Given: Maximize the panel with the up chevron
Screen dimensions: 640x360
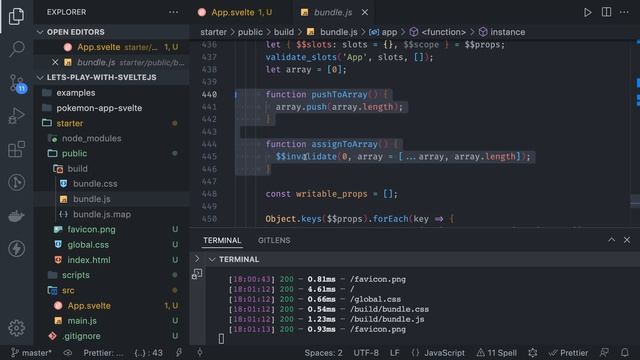Looking at the screenshot, I should tap(611, 240).
